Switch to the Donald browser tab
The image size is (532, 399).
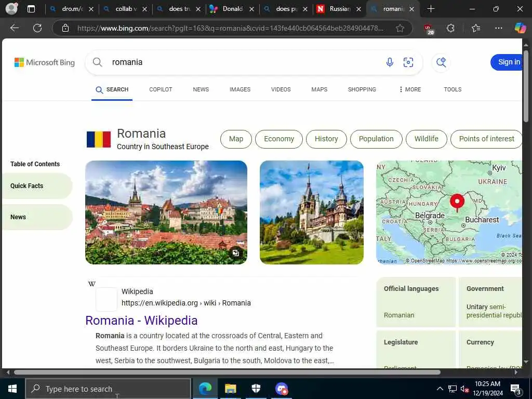pyautogui.click(x=232, y=9)
